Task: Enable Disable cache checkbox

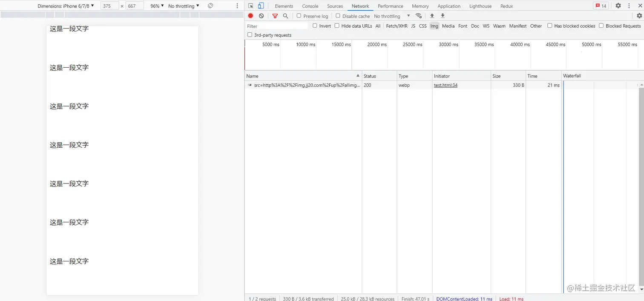Action: (338, 16)
